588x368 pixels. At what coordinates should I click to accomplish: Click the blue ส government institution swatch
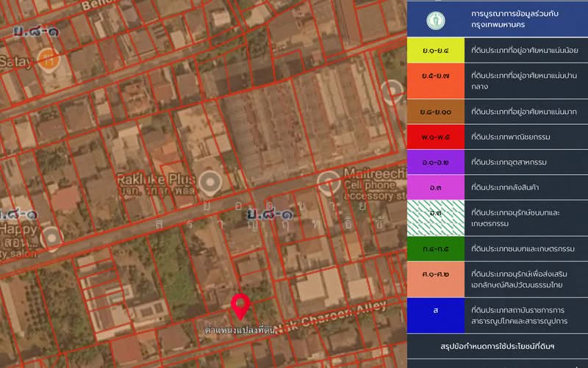pyautogui.click(x=436, y=311)
